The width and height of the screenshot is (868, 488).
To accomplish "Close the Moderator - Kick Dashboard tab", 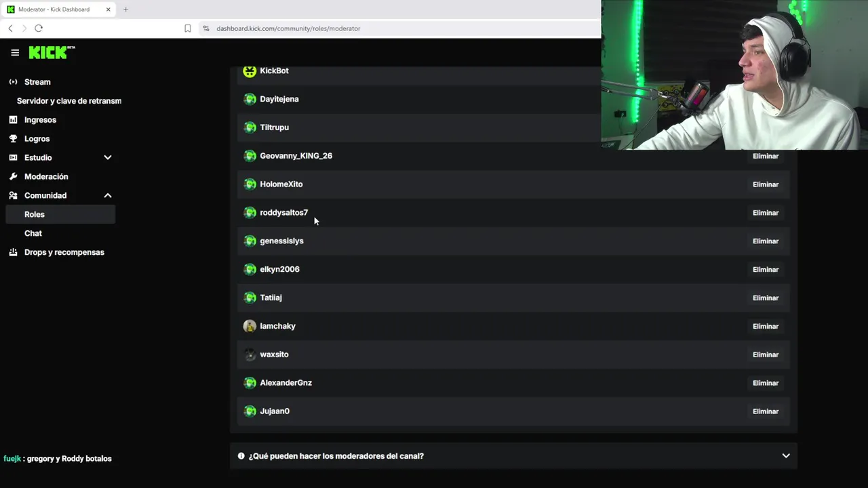I will (x=108, y=9).
